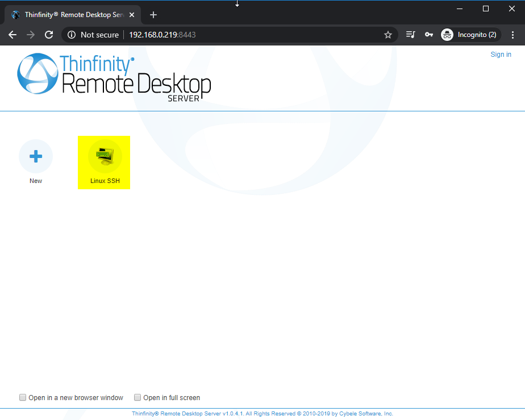Minimize the browser window
This screenshot has width=525, height=420.
coord(460,9)
